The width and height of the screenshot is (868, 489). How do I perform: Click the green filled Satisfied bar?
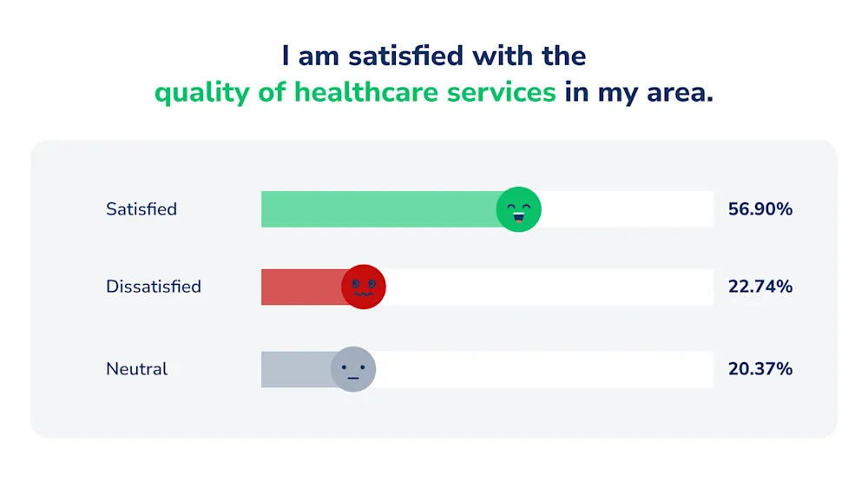(x=378, y=209)
